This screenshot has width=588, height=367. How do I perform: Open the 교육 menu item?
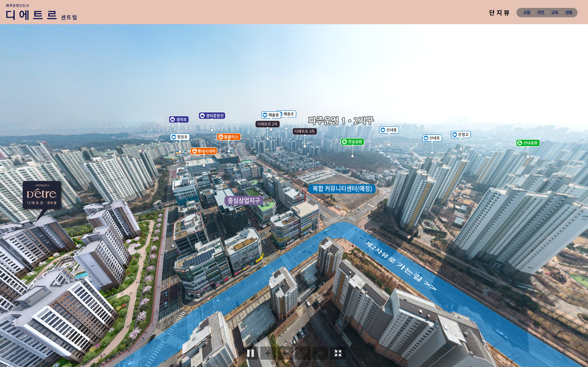(555, 13)
